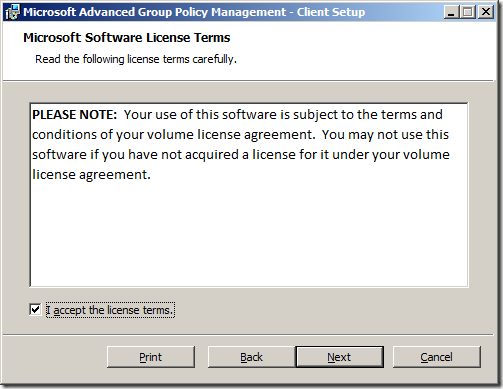Click the last line 'license agreement.' text
This screenshot has height=389, width=503.
(x=91, y=175)
